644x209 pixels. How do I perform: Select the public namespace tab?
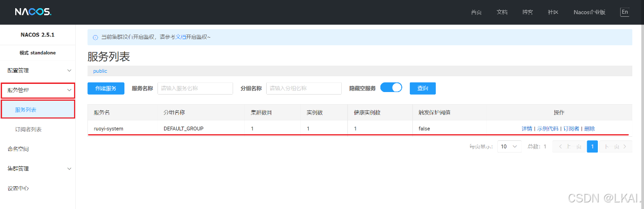[100, 71]
